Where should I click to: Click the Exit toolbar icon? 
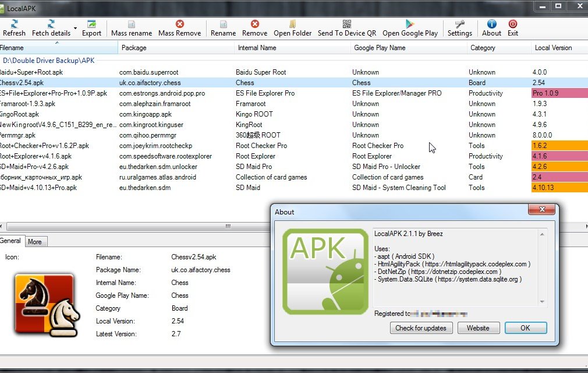point(513,24)
